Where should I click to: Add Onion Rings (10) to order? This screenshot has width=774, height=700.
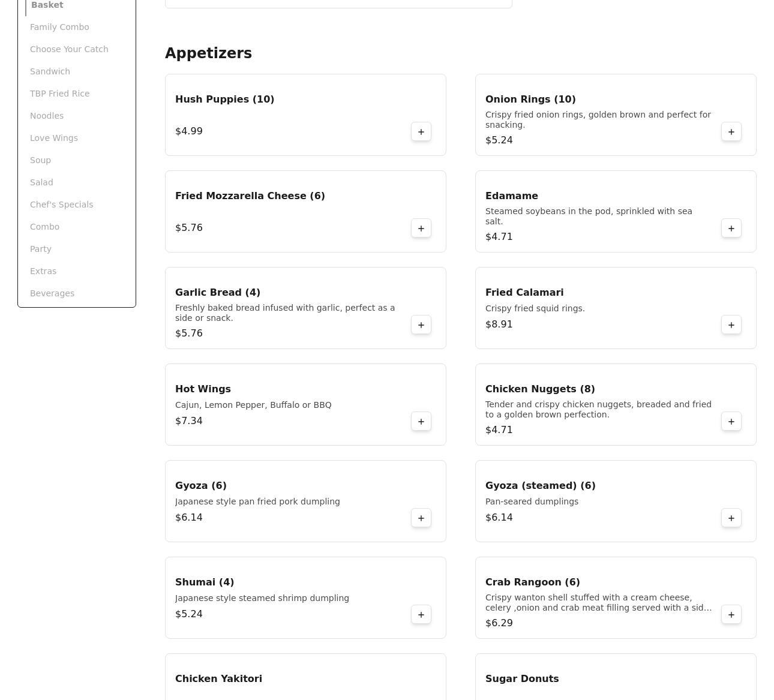pyautogui.click(x=731, y=132)
